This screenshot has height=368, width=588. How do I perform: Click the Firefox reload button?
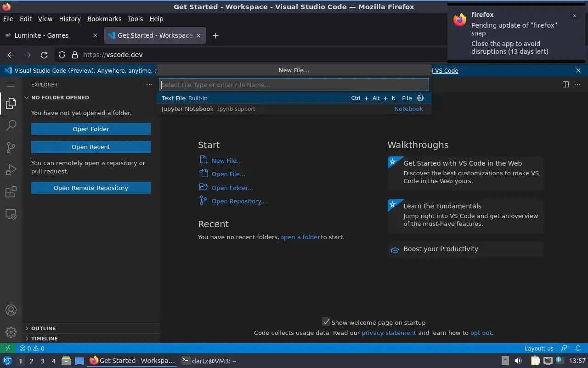coord(44,55)
